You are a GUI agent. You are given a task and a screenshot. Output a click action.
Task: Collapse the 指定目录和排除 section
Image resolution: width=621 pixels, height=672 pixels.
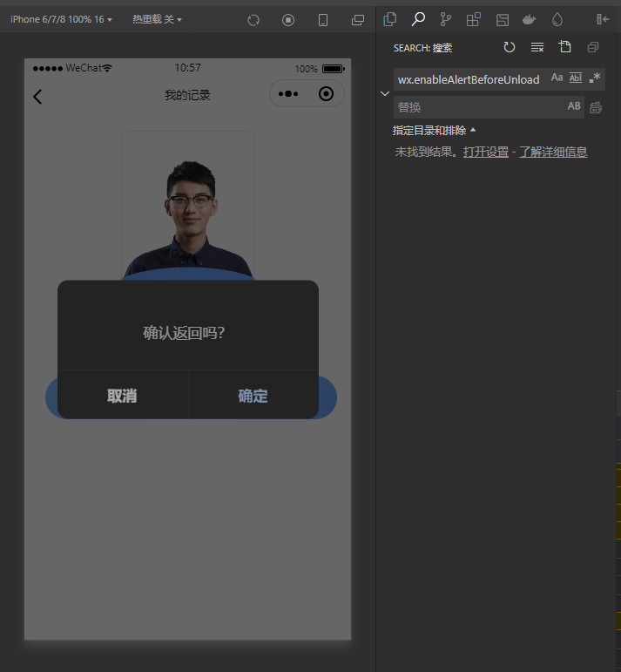(434, 130)
